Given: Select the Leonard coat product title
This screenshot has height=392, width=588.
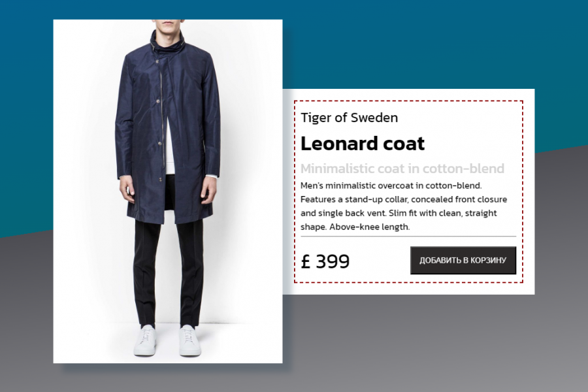Looking at the screenshot, I should (x=362, y=144).
